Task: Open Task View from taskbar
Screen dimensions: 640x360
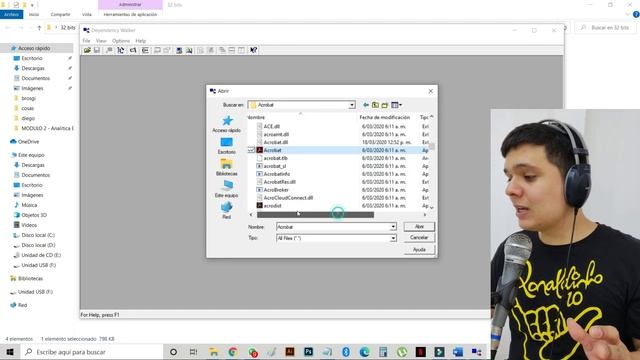Action: click(x=193, y=352)
